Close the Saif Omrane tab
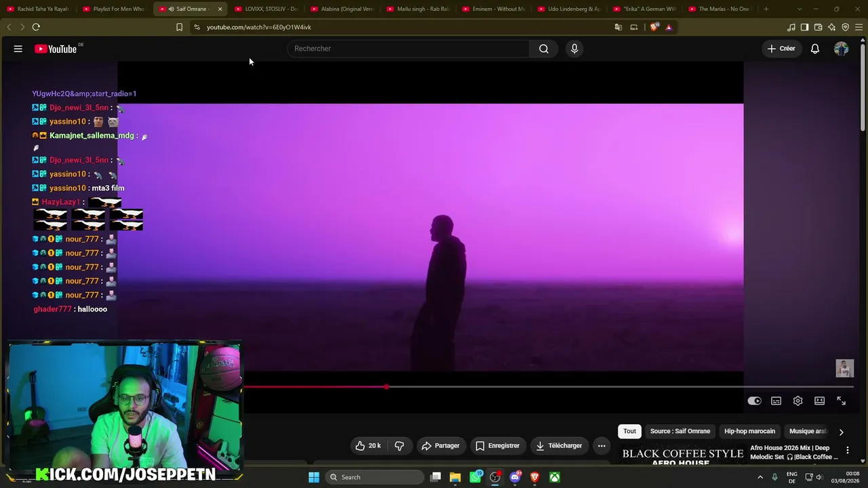 (x=220, y=9)
